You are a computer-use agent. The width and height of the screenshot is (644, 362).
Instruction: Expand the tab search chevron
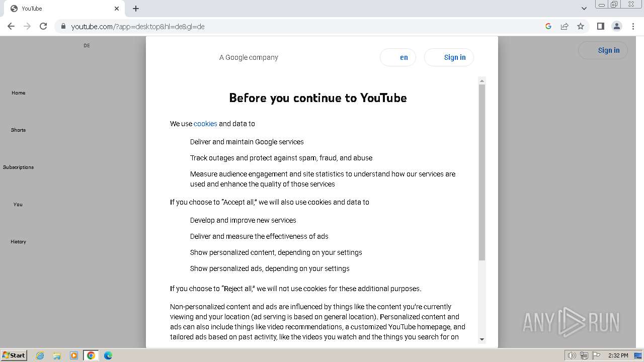click(x=584, y=9)
